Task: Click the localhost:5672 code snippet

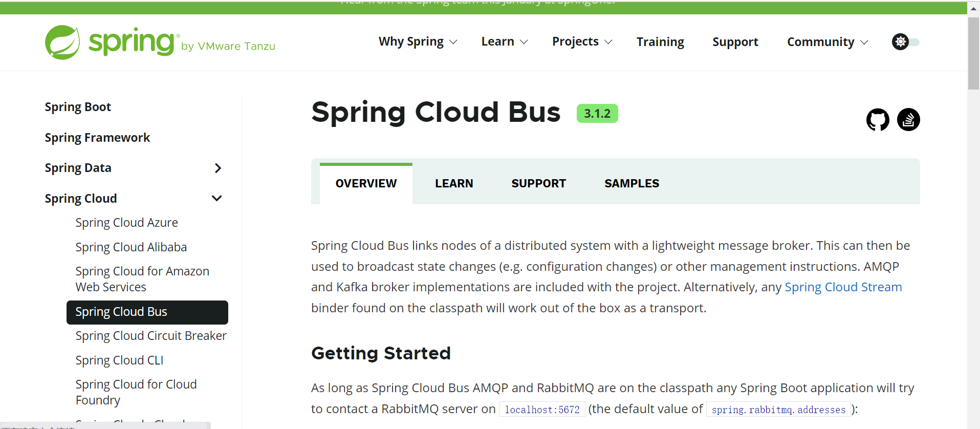Action: (x=542, y=410)
